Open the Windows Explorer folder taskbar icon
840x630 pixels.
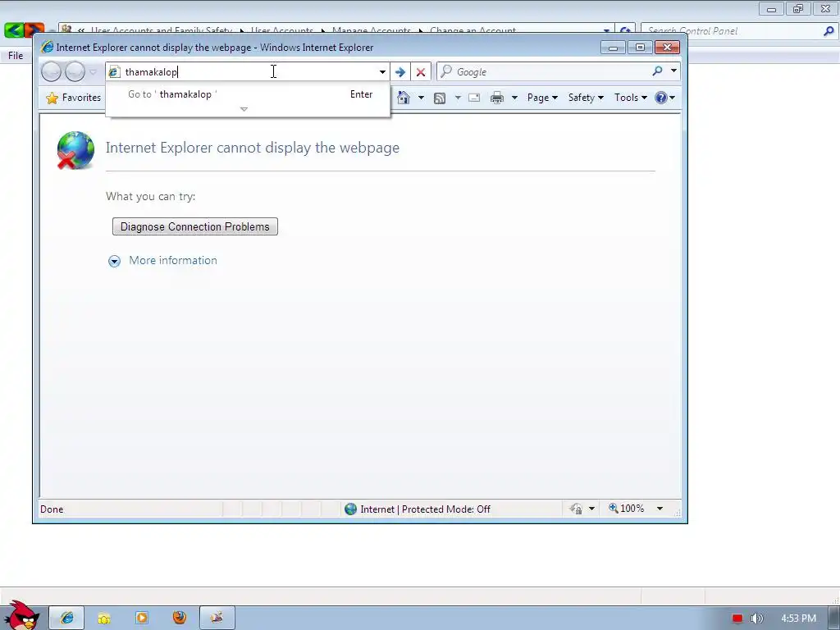104,619
